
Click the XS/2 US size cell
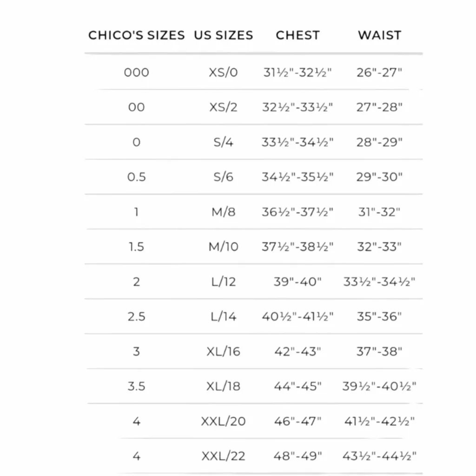(x=223, y=107)
